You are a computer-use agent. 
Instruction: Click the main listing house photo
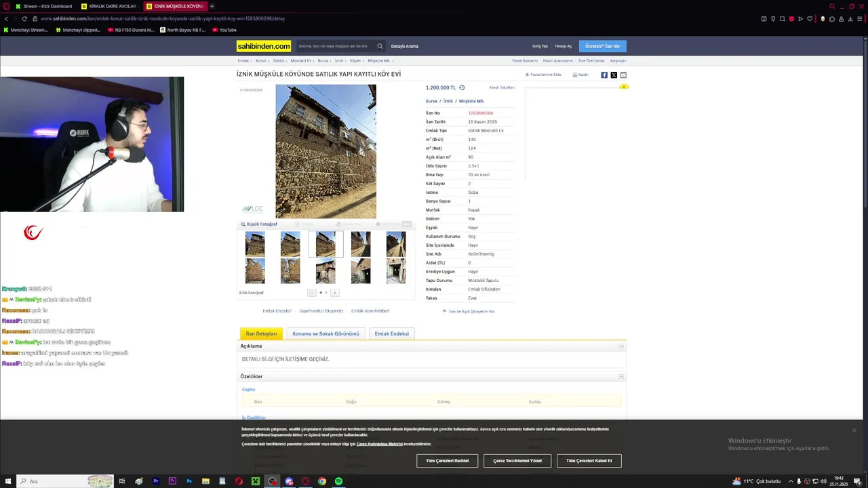click(x=325, y=151)
